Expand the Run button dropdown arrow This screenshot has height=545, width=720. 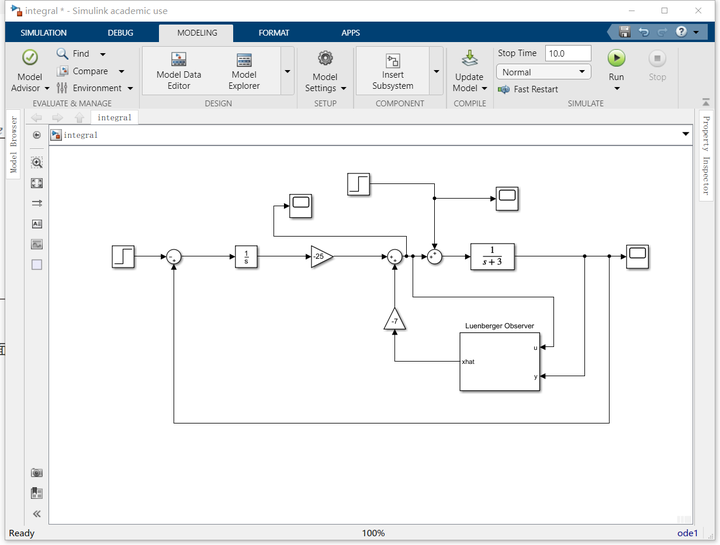click(x=617, y=88)
